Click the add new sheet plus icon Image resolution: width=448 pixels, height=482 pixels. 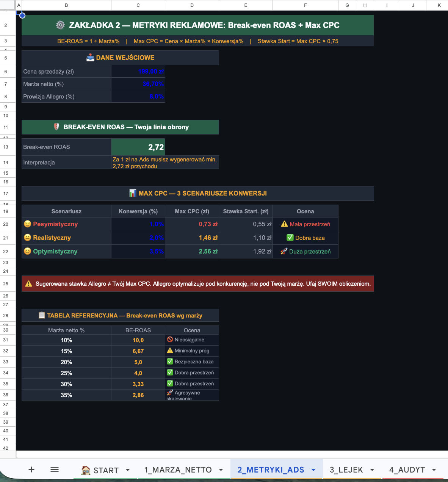click(31, 469)
